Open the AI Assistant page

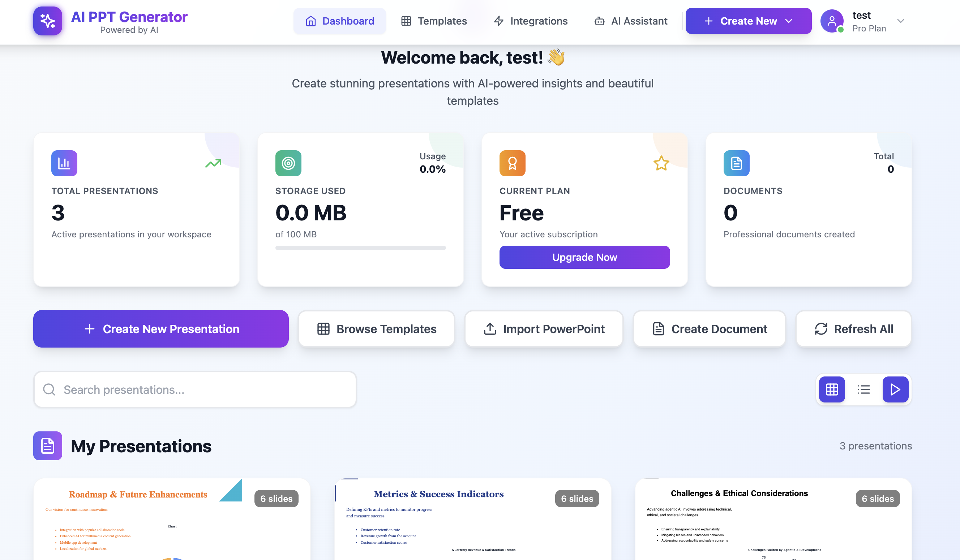(631, 21)
